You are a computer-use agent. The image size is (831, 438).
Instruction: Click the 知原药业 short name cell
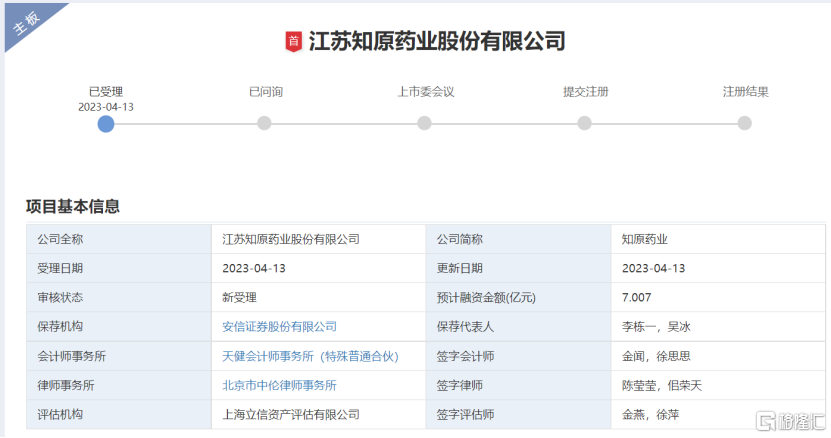(644, 239)
